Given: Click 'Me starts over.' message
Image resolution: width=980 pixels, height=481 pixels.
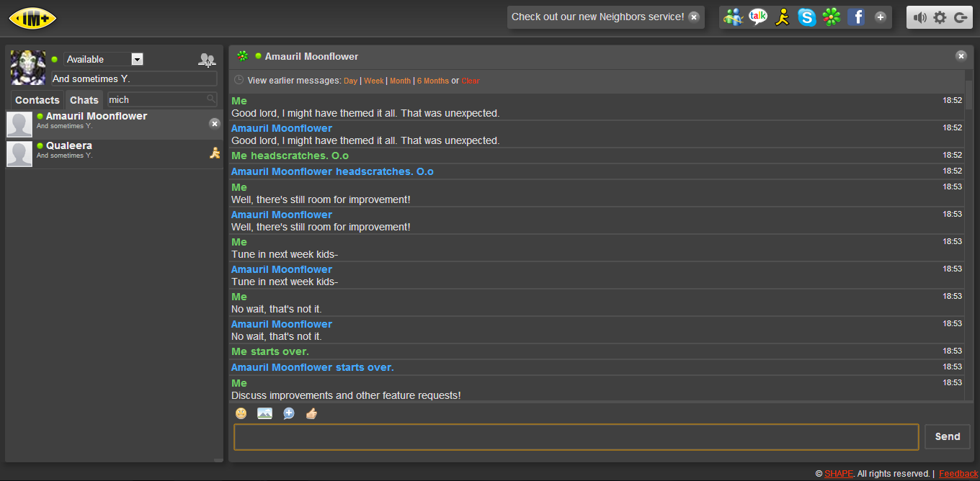Looking at the screenshot, I should pos(270,351).
